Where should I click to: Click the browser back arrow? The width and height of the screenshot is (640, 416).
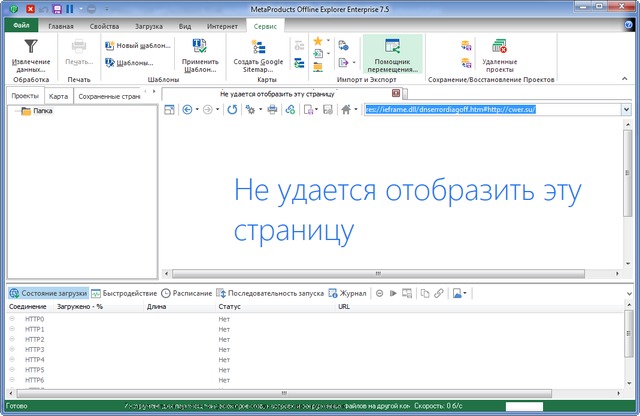(x=188, y=110)
